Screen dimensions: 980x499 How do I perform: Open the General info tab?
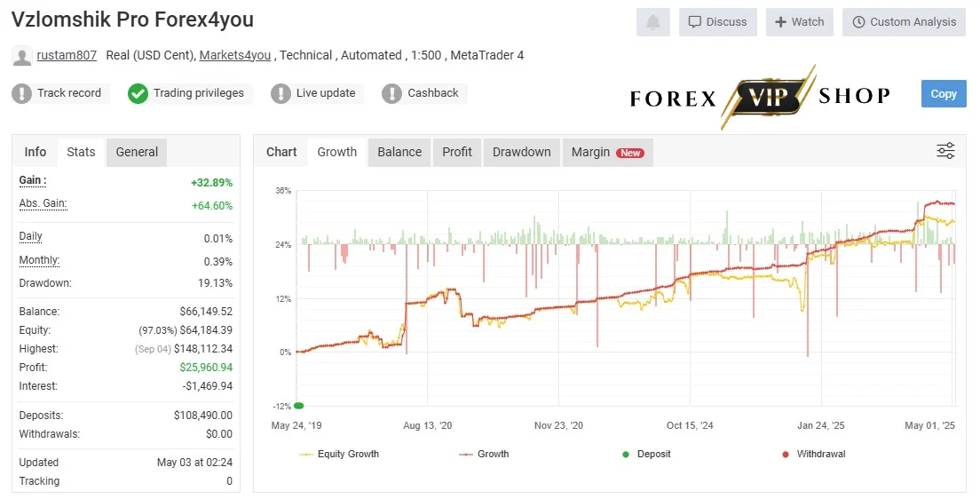click(x=136, y=153)
